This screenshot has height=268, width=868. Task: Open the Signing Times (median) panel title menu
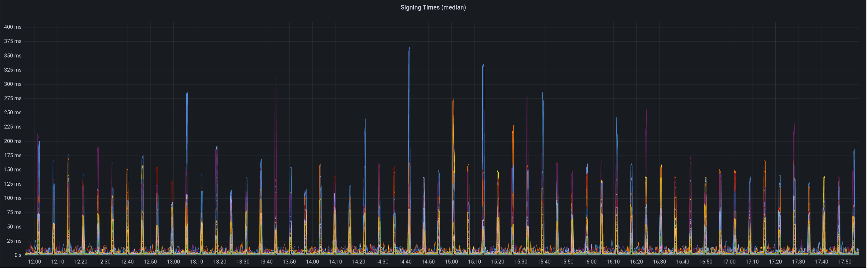pos(433,7)
